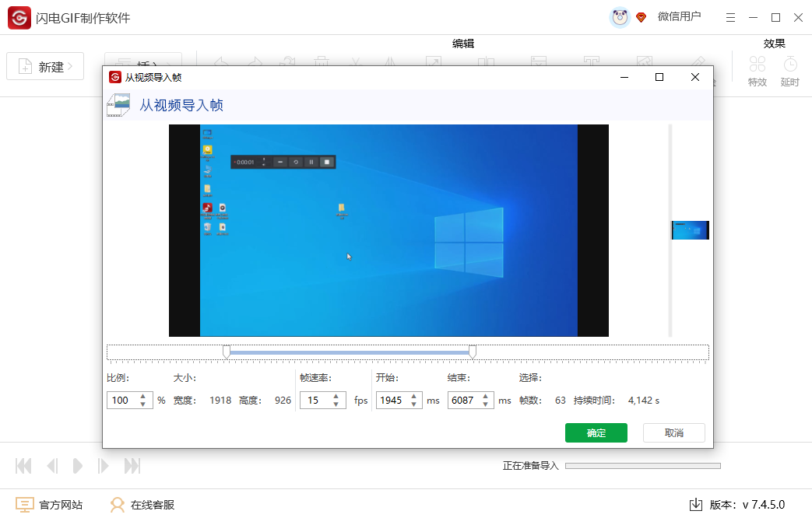Click the 确定 confirm button
This screenshot has width=812, height=518.
click(596, 433)
